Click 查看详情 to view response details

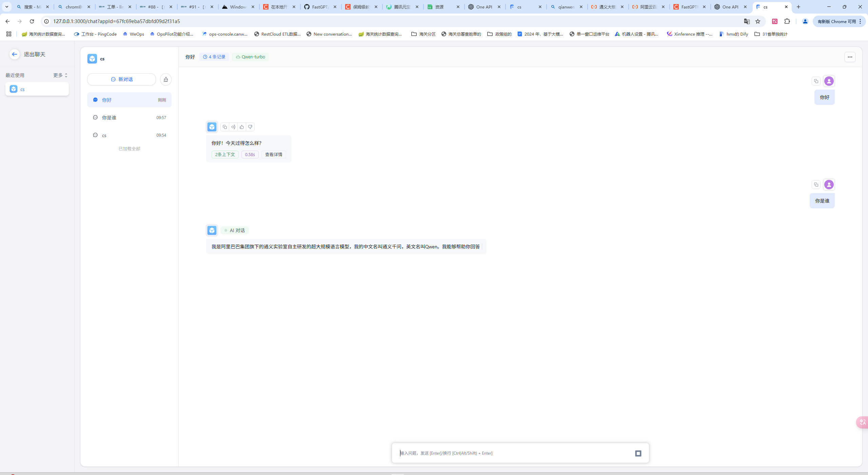click(x=273, y=155)
